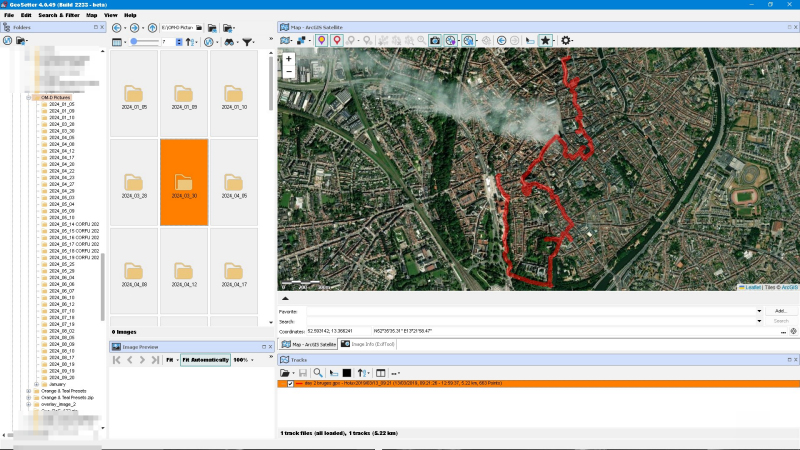Click the magnifier icon in Tracks toolbar
Image resolution: width=800 pixels, height=450 pixels.
[318, 372]
